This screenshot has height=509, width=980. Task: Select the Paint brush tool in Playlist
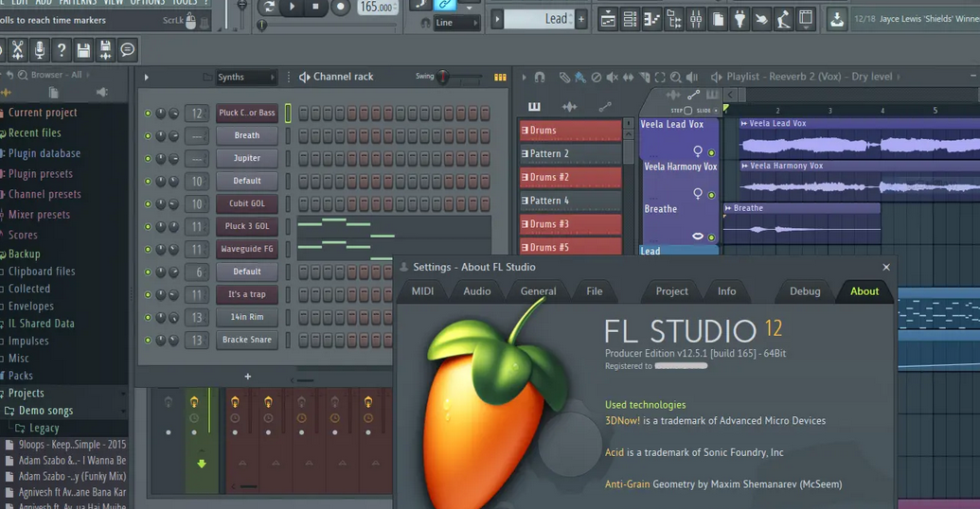point(580,77)
